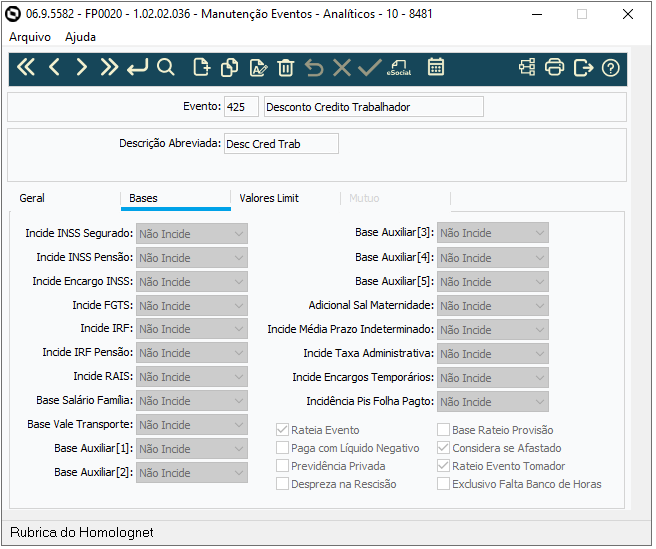Click the Evento code field 425
This screenshot has width=656, height=549.
241,107
